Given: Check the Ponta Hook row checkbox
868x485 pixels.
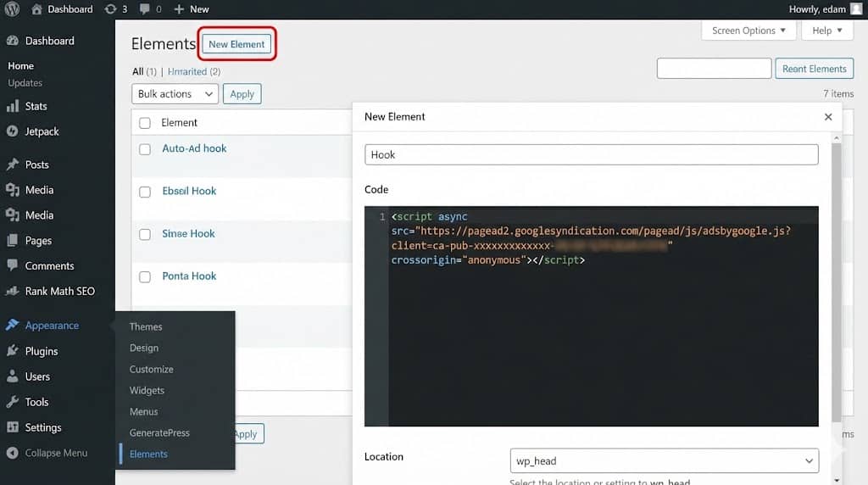Looking at the screenshot, I should (145, 276).
